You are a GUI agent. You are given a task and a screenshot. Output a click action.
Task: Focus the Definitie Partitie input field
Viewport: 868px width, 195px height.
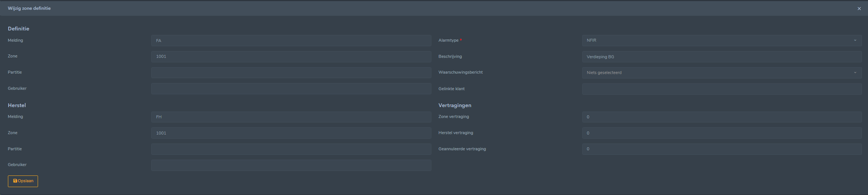(291, 73)
